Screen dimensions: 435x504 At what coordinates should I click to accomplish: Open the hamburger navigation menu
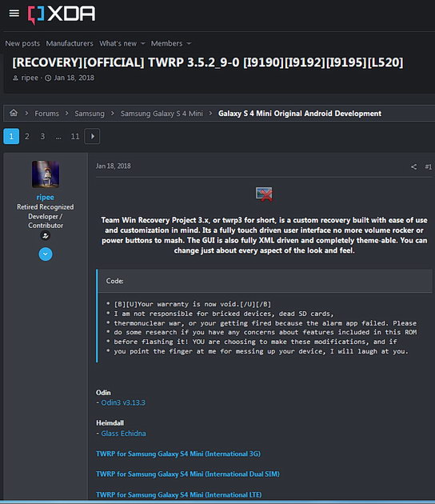(x=14, y=13)
